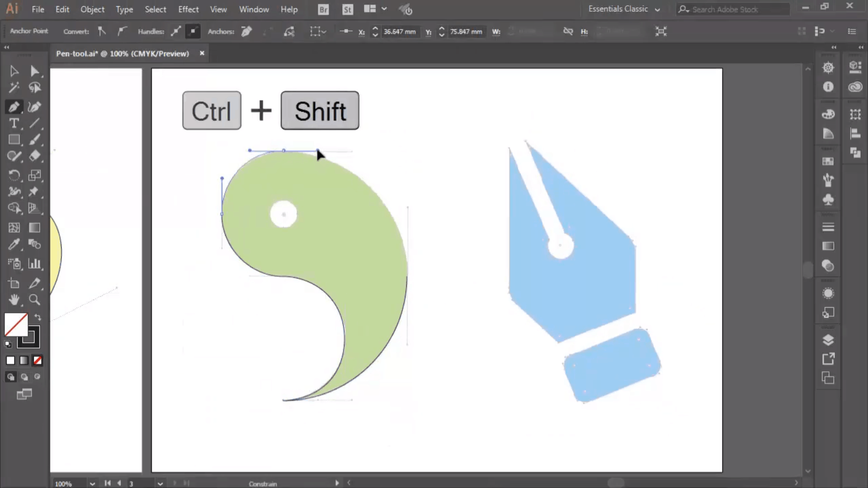Screen dimensions: 868x488
Task: Swap fill and stroke colors
Action: coord(38,317)
